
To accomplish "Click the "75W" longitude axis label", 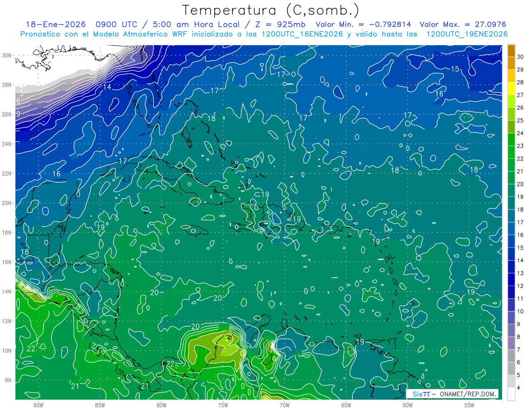I will pos(223,405).
